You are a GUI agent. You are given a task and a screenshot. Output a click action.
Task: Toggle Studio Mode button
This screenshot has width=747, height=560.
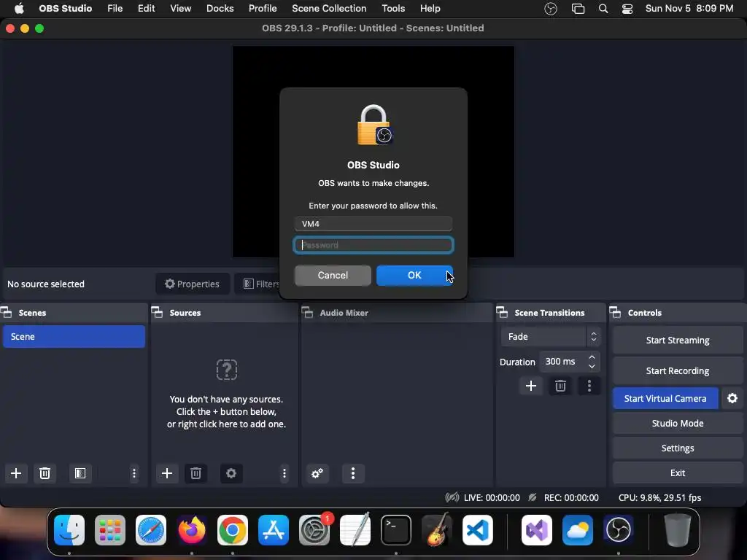click(x=678, y=423)
